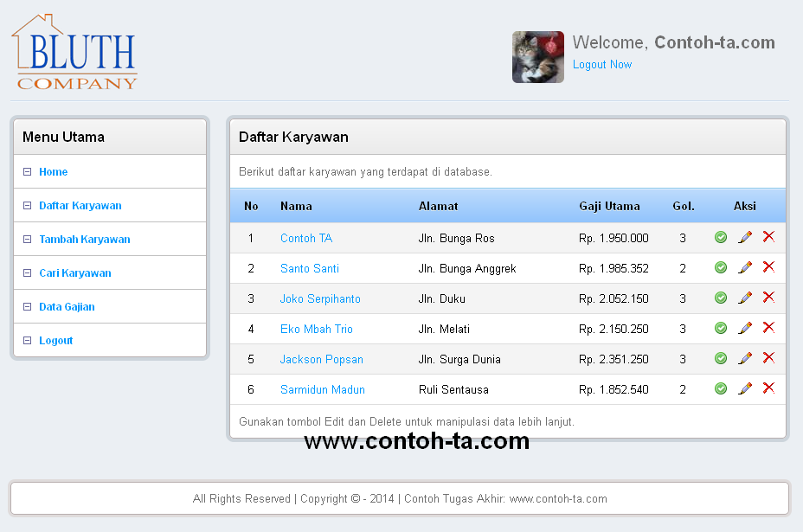This screenshot has width=803, height=532.
Task: Delete Joko Serpihanto using red X icon
Action: click(x=768, y=298)
